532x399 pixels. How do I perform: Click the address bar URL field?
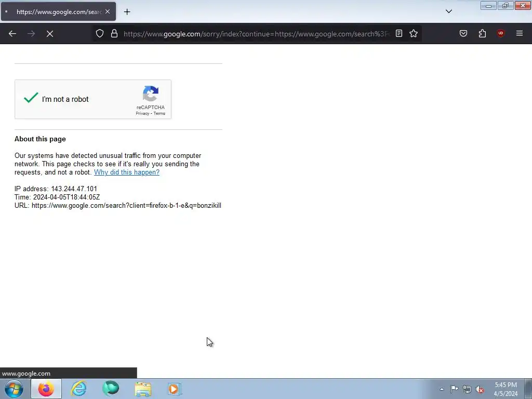[x=257, y=34]
